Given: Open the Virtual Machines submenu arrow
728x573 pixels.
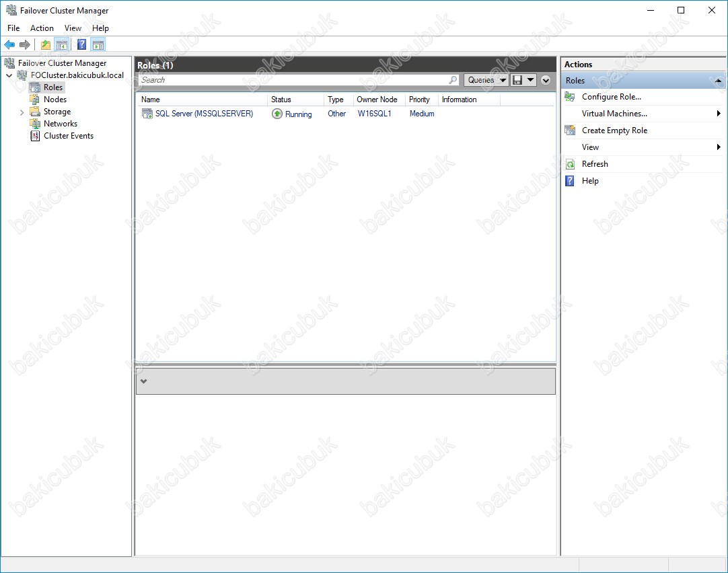Looking at the screenshot, I should [719, 114].
